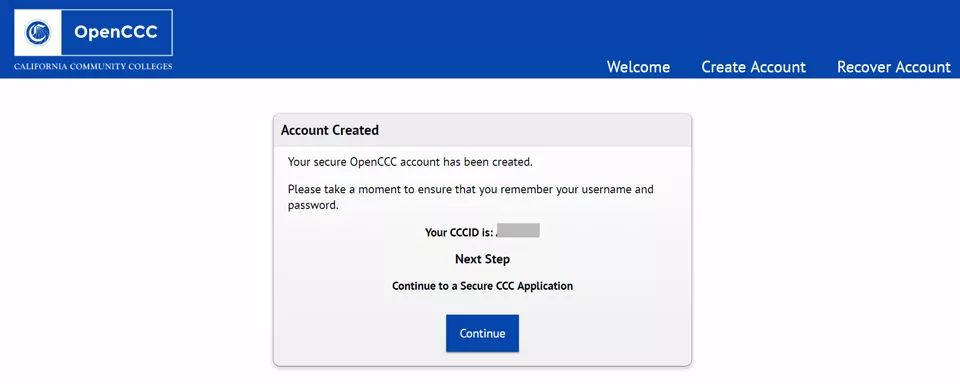Click the Next Step heading

[482, 259]
